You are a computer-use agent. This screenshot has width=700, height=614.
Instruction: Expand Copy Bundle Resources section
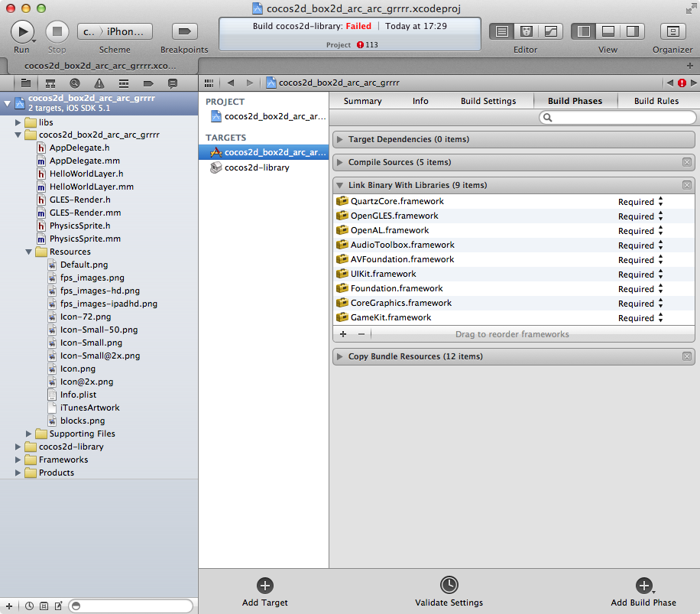340,356
